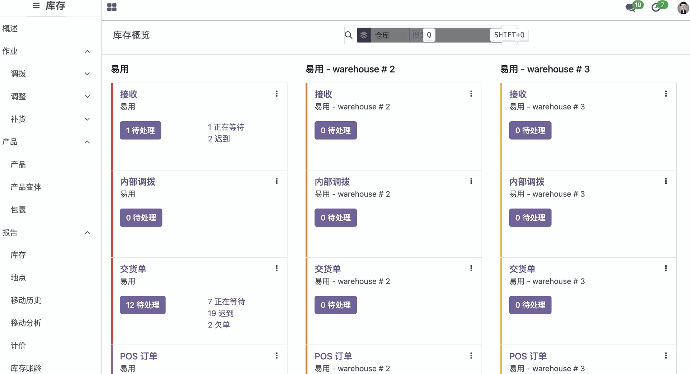Open the messages chat icon

631,7
